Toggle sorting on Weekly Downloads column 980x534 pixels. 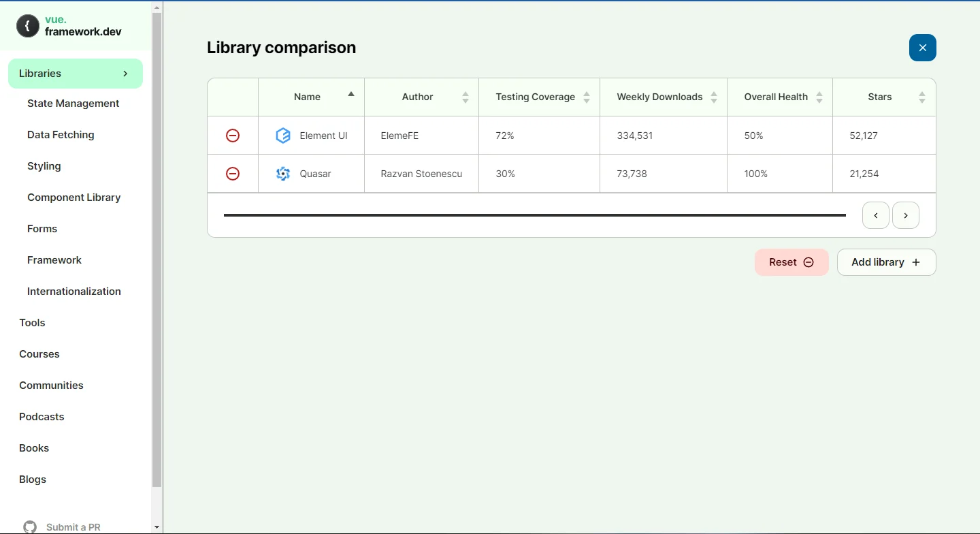(x=715, y=97)
